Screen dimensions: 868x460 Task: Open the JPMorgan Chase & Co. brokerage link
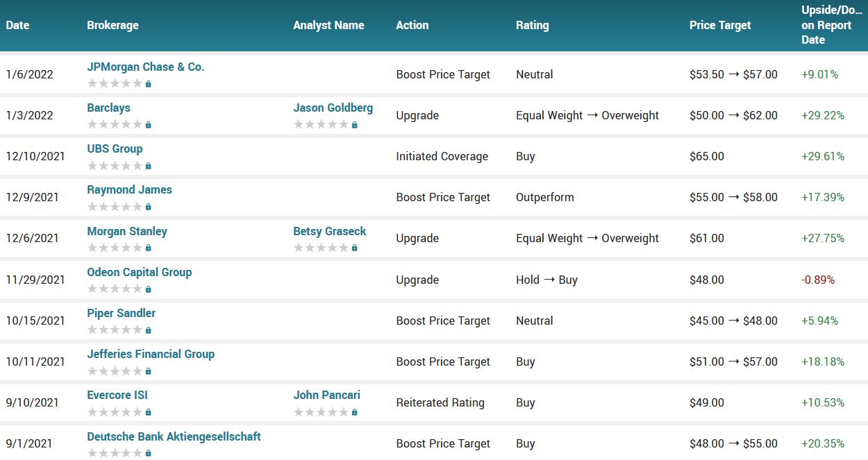[x=146, y=67]
